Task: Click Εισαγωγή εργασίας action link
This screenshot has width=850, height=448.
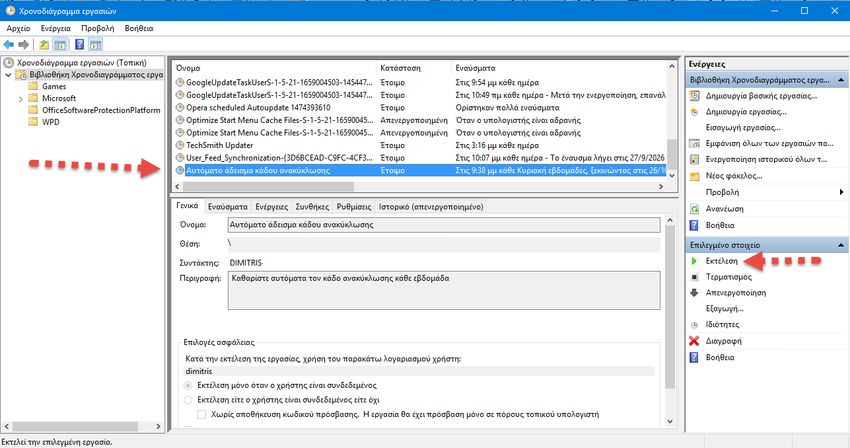Action: [x=743, y=127]
